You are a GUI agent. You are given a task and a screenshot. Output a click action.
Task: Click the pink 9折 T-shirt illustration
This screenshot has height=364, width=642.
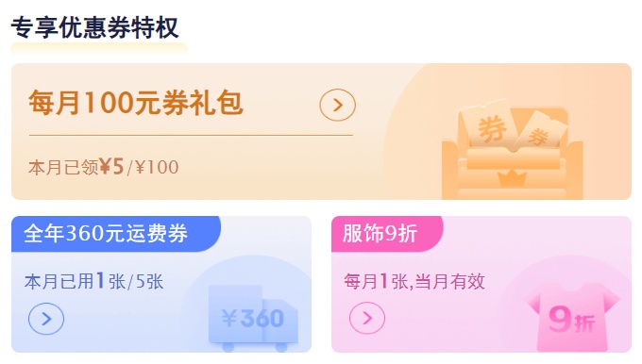tap(571, 317)
